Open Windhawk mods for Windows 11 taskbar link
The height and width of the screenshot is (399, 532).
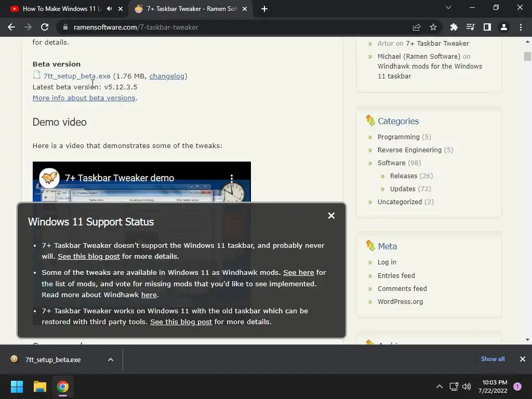pyautogui.click(x=430, y=71)
